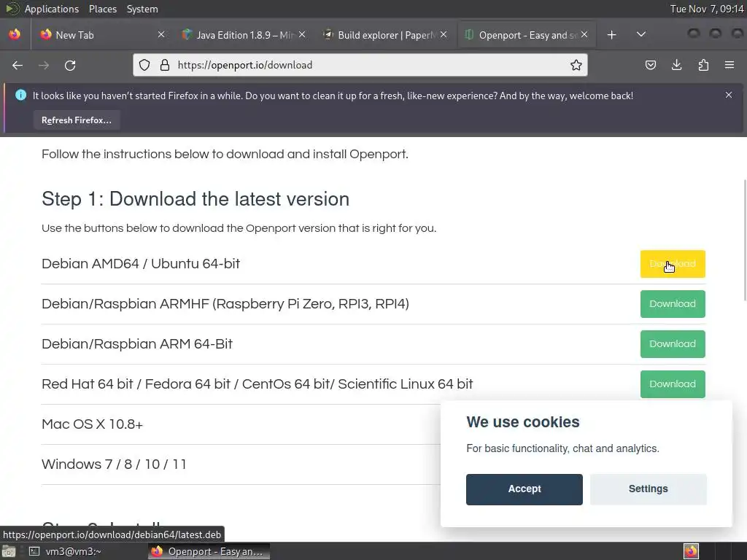This screenshot has height=560, width=747.
Task: Download Debian/Raspbian ARM 64-Bit package
Action: click(673, 344)
